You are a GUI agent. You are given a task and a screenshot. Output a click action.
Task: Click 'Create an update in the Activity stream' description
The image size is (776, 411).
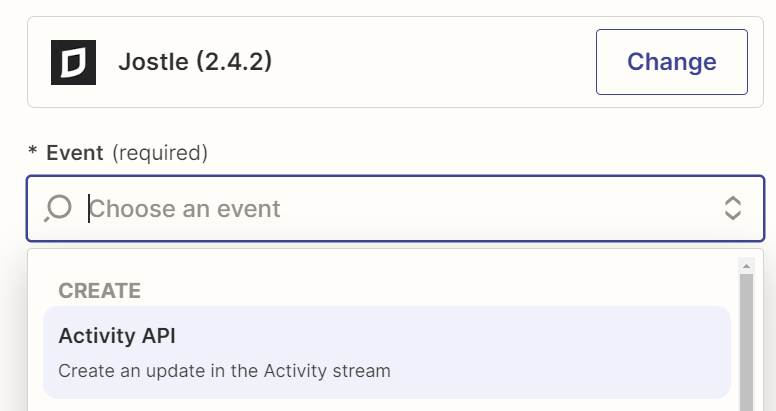(224, 371)
